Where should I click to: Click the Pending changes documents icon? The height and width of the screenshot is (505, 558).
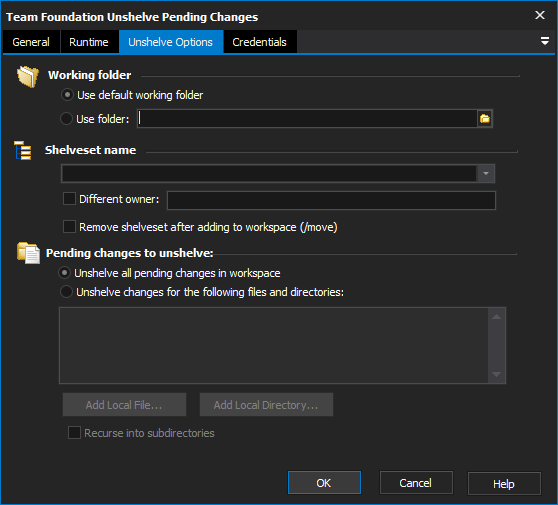tap(28, 253)
